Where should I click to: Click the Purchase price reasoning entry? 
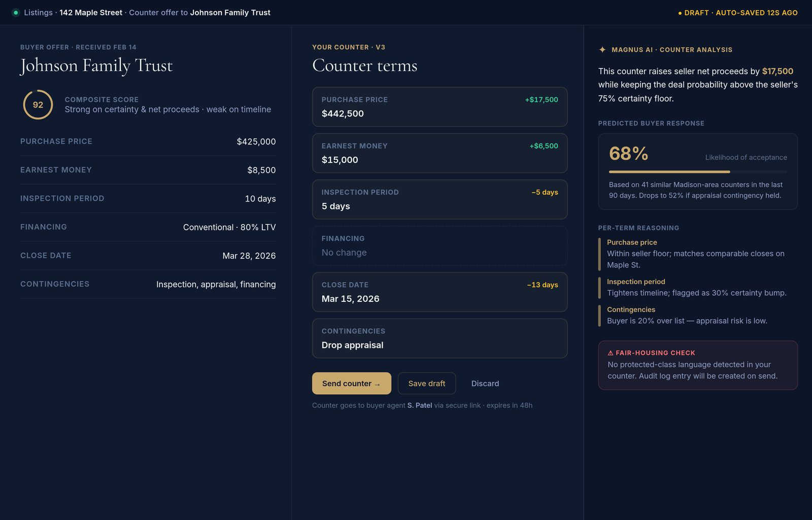coord(698,254)
